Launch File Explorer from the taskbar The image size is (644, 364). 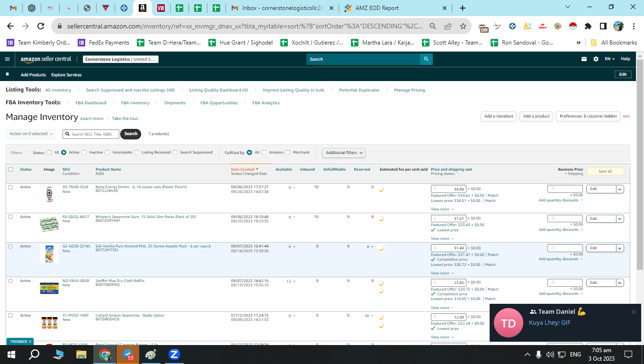[81, 355]
